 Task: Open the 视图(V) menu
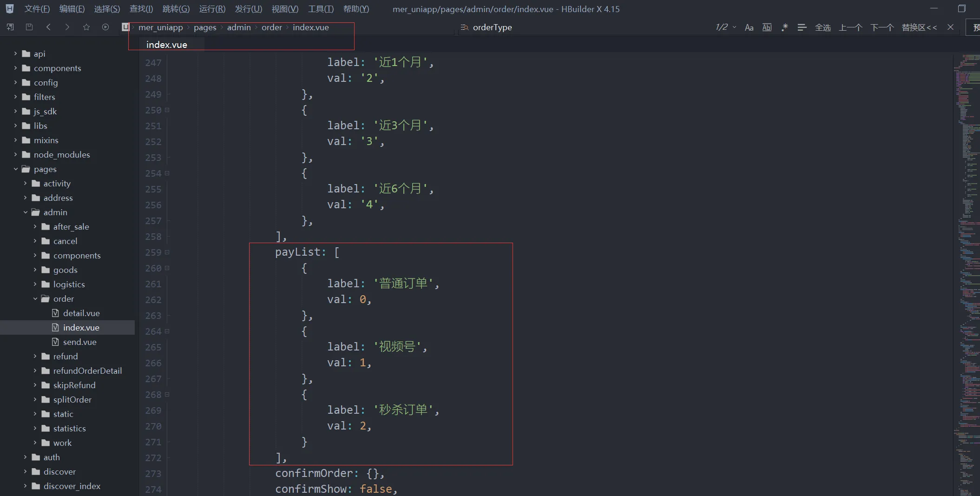coord(285,9)
